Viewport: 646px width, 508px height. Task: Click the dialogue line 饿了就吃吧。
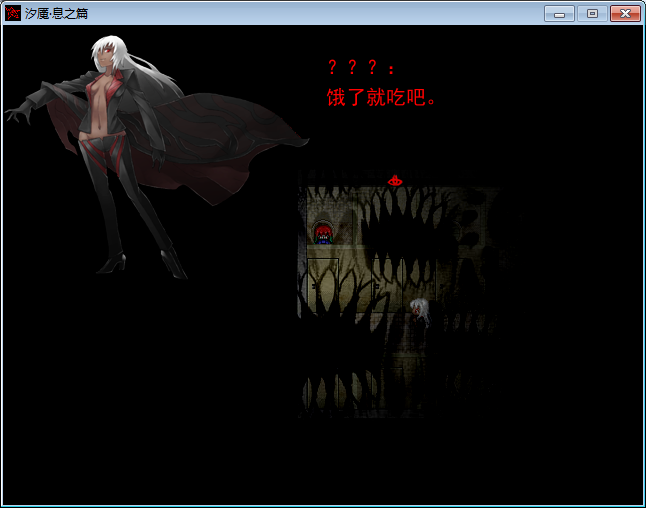tap(381, 98)
